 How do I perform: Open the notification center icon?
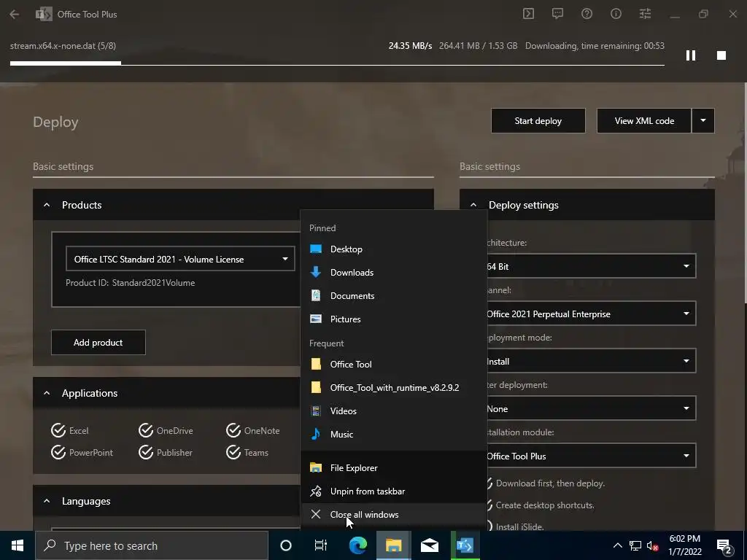click(x=724, y=545)
